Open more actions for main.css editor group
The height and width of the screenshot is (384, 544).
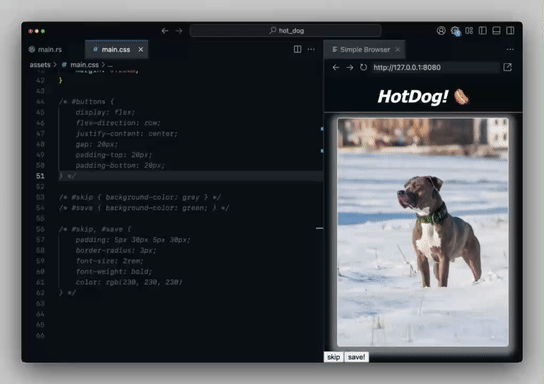(311, 49)
